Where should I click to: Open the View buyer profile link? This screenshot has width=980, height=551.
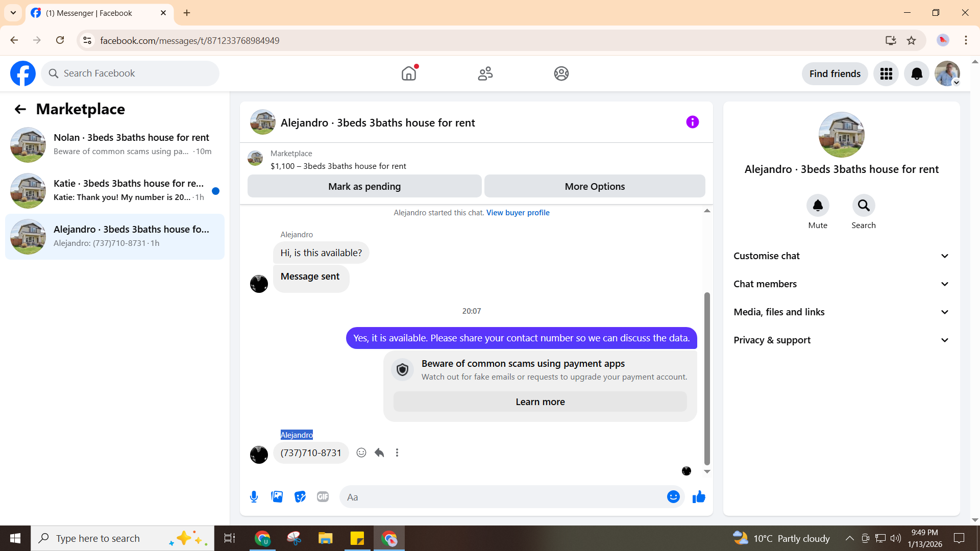pos(518,213)
